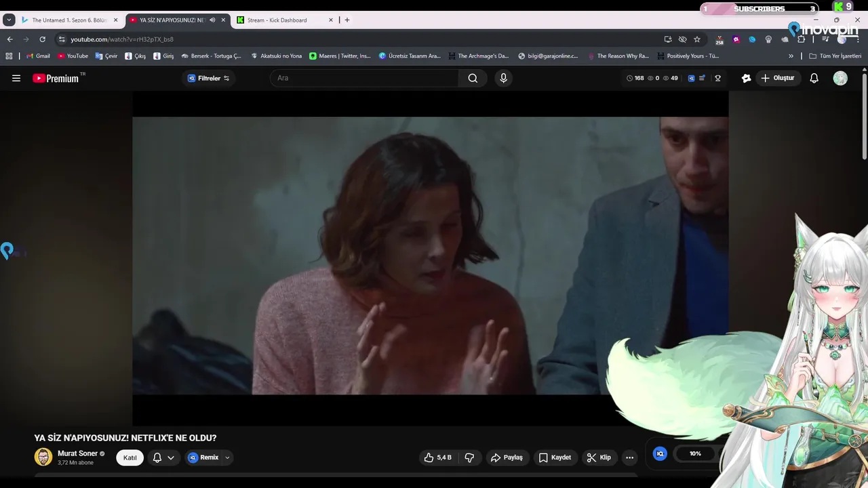Open the Tüm Yer İşaretleri folder
Image resolution: width=868 pixels, height=488 pixels.
click(835, 56)
